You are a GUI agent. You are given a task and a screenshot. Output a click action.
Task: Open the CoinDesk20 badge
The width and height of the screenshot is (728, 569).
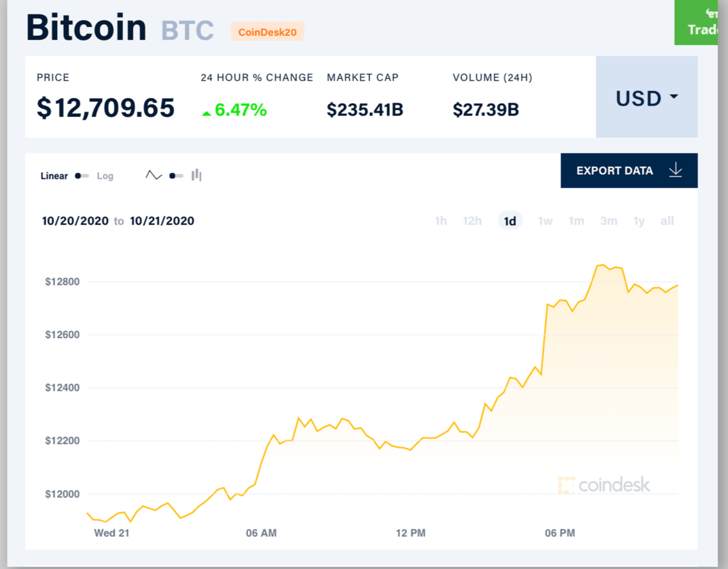click(x=267, y=32)
